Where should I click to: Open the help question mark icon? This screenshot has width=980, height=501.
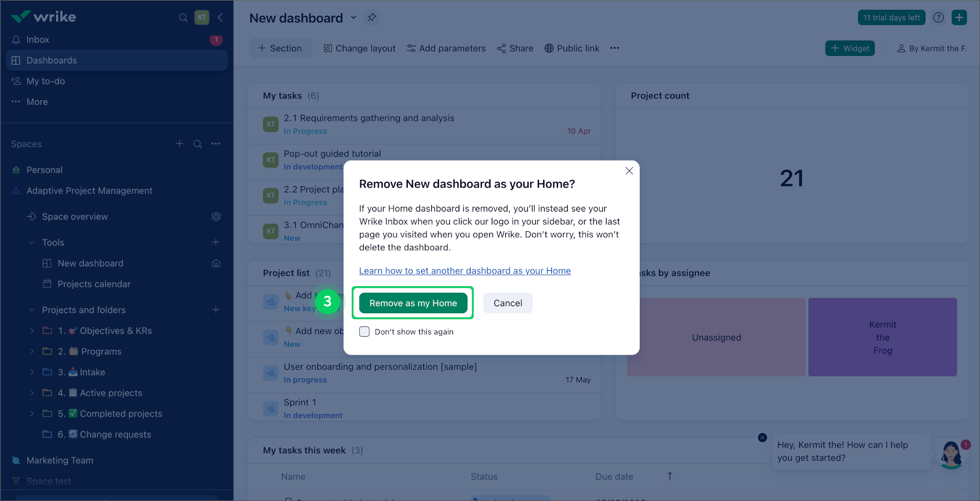tap(938, 17)
